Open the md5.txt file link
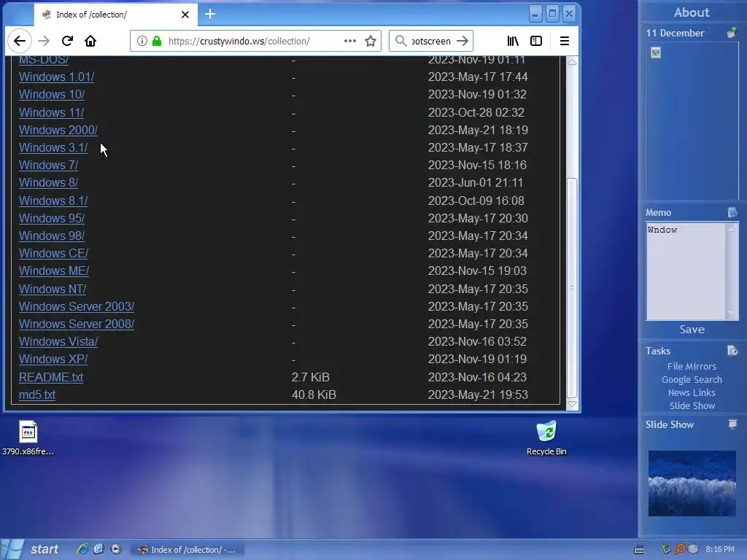 37,394
